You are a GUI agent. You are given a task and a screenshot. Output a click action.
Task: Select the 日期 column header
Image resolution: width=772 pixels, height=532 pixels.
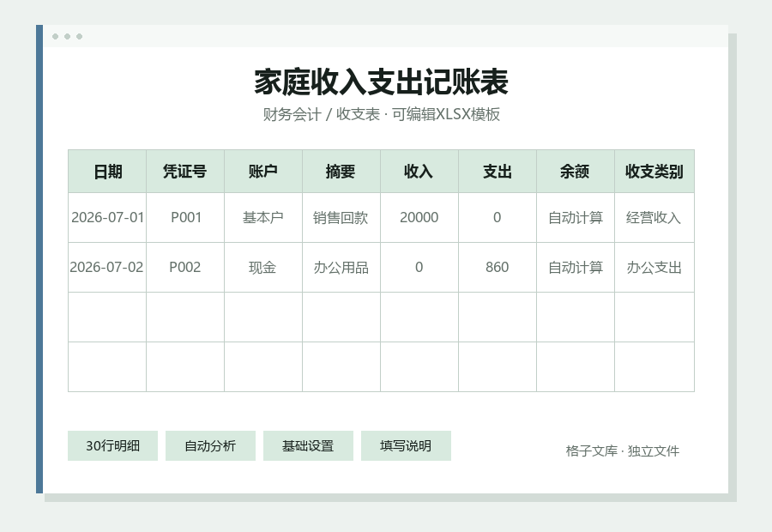107,172
